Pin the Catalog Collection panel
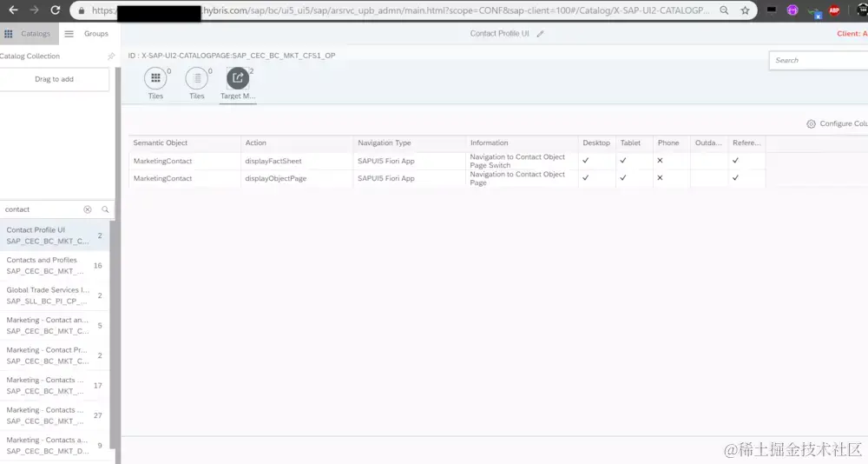 [111, 56]
